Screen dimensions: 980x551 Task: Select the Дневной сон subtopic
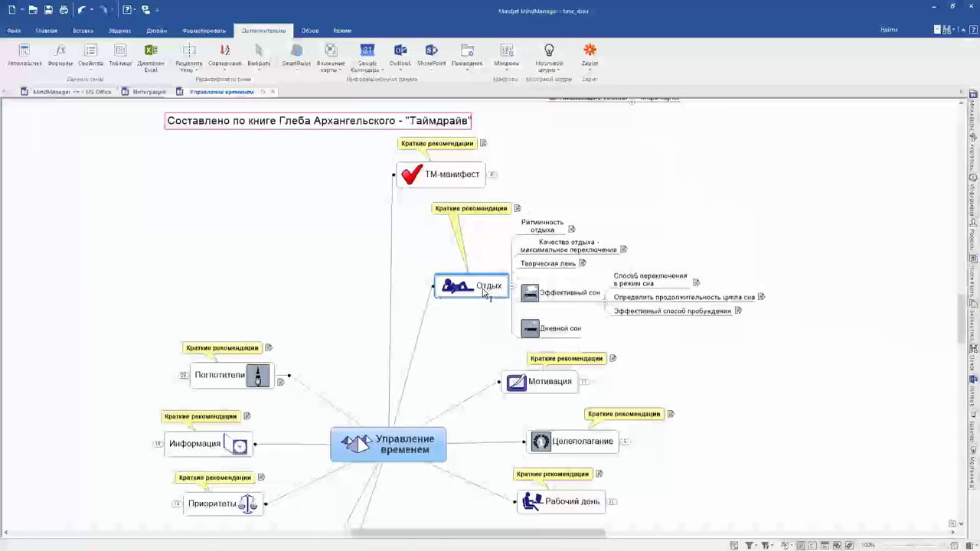tap(551, 328)
